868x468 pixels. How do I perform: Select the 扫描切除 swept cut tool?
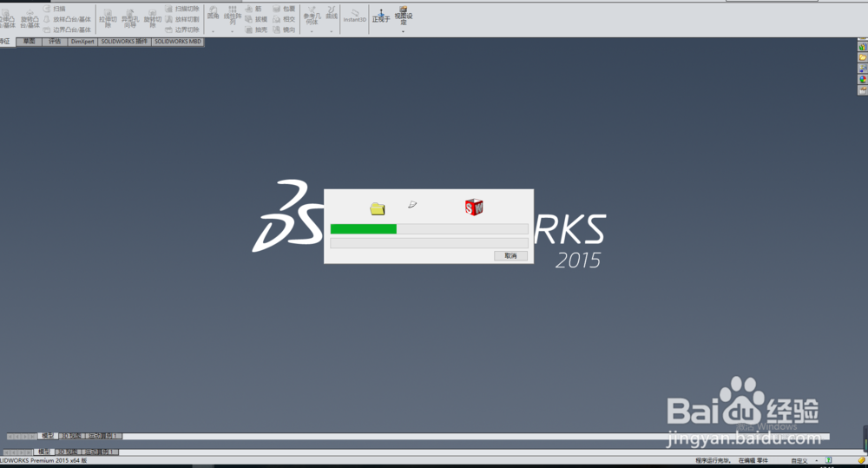coord(182,9)
